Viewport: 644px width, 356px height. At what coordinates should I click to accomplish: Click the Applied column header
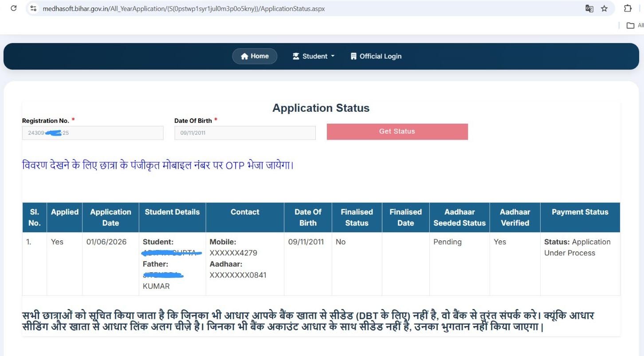(x=65, y=217)
